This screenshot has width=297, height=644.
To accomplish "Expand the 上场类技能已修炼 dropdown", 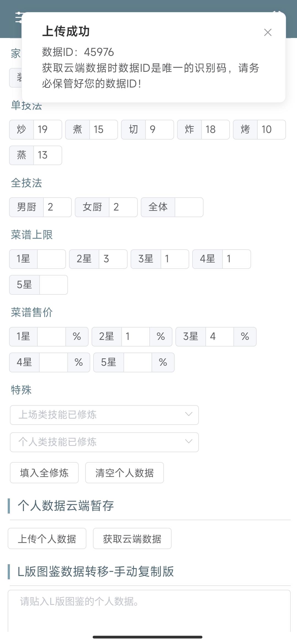I will click(x=104, y=415).
